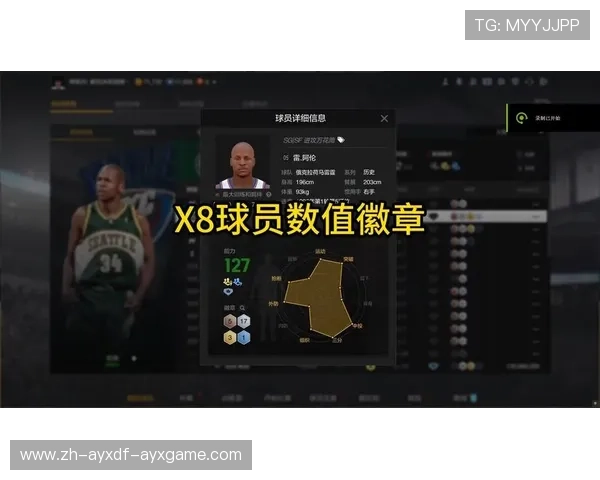This screenshot has height=480, width=600.
Task: Click the green ability rating 127
Action: (x=237, y=265)
